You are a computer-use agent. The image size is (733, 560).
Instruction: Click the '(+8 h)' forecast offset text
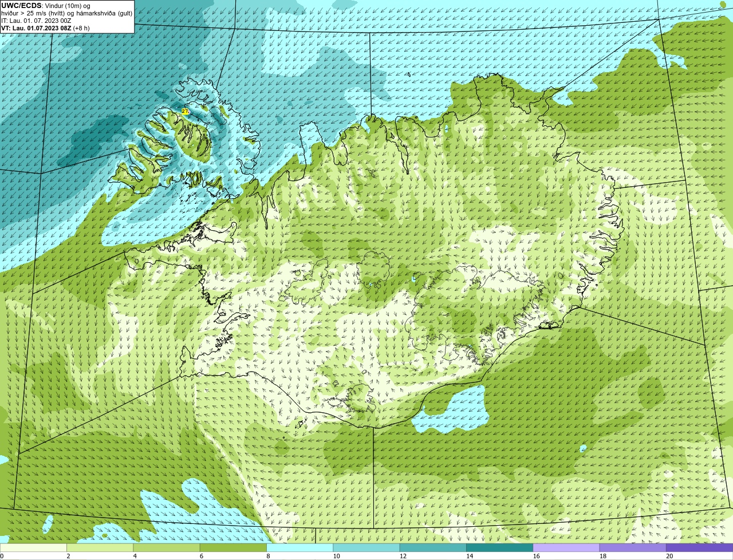pos(81,28)
